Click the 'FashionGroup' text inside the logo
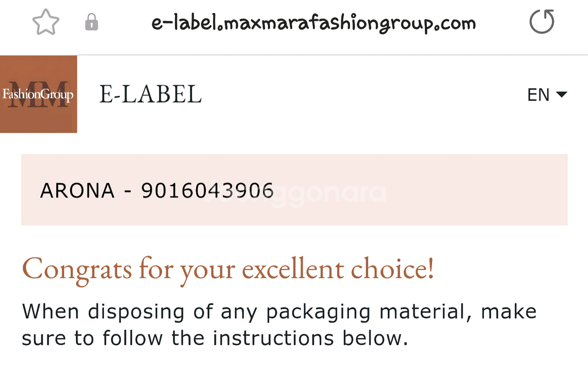This screenshot has width=588, height=387. coord(38,94)
